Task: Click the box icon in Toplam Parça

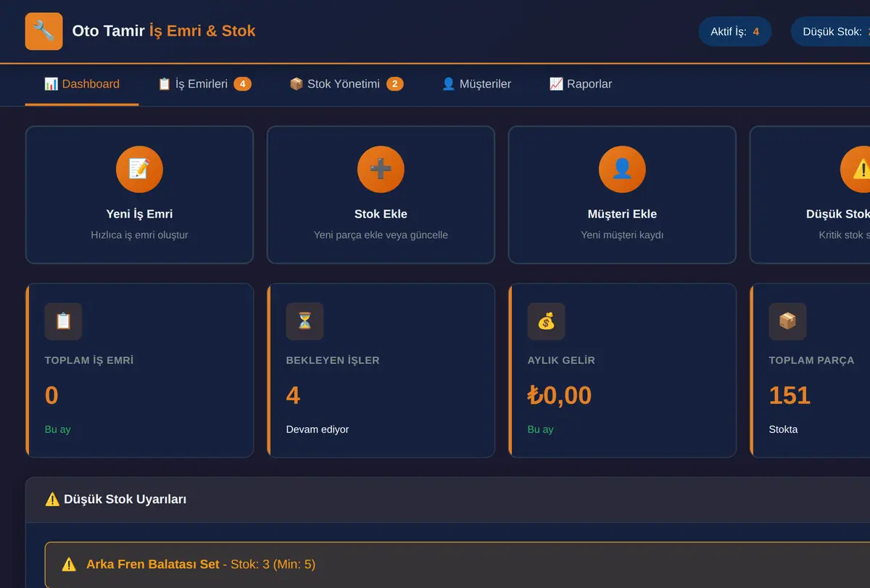Action: [x=787, y=321]
